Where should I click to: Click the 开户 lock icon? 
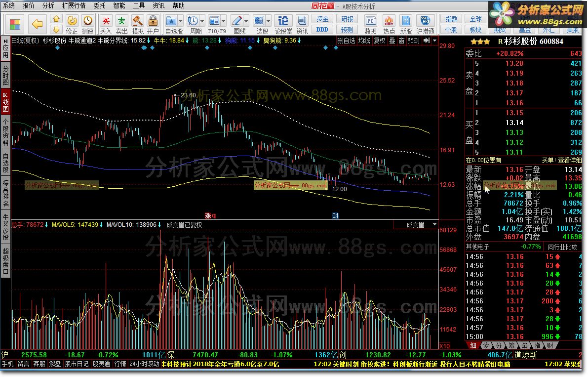click(x=153, y=24)
